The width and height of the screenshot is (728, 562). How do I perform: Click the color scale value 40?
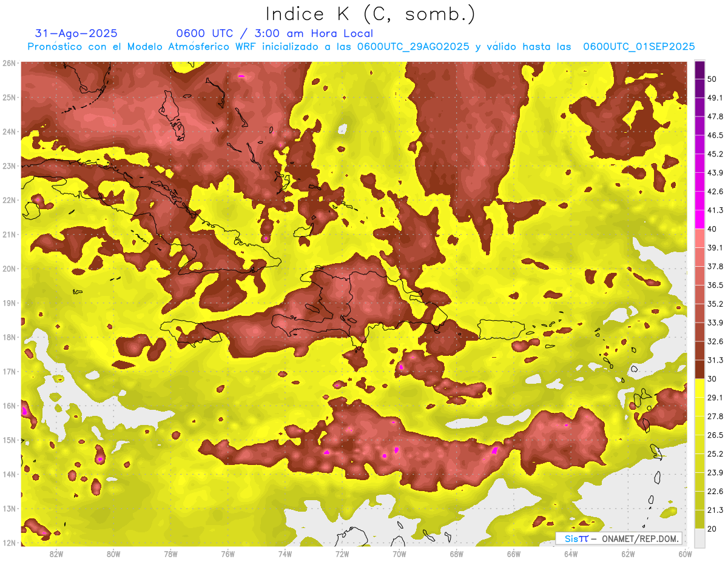click(x=713, y=229)
